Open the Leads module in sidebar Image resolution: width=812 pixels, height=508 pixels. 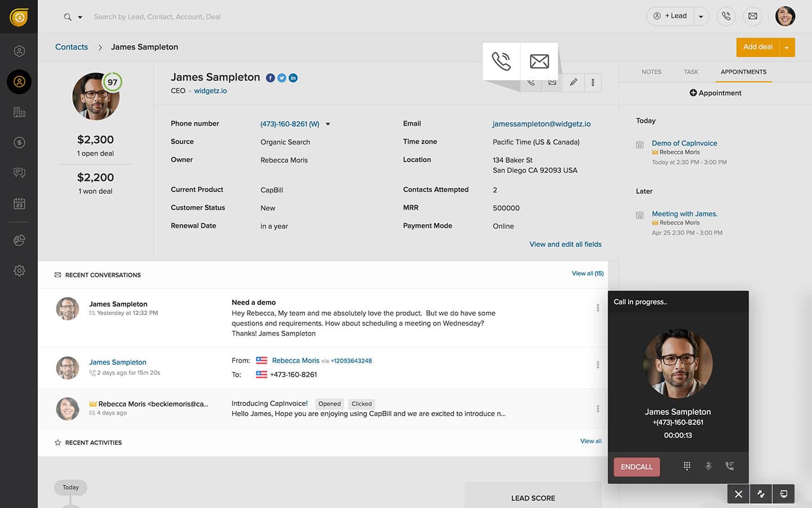pos(19,51)
